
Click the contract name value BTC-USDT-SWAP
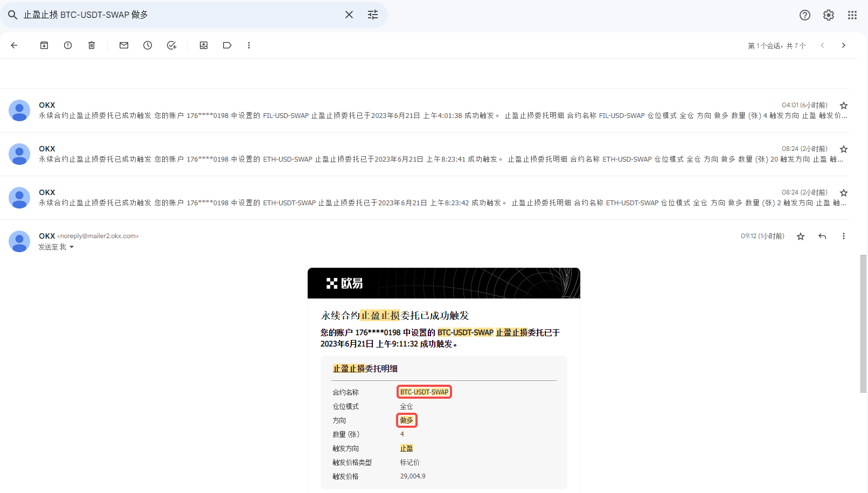[424, 392]
